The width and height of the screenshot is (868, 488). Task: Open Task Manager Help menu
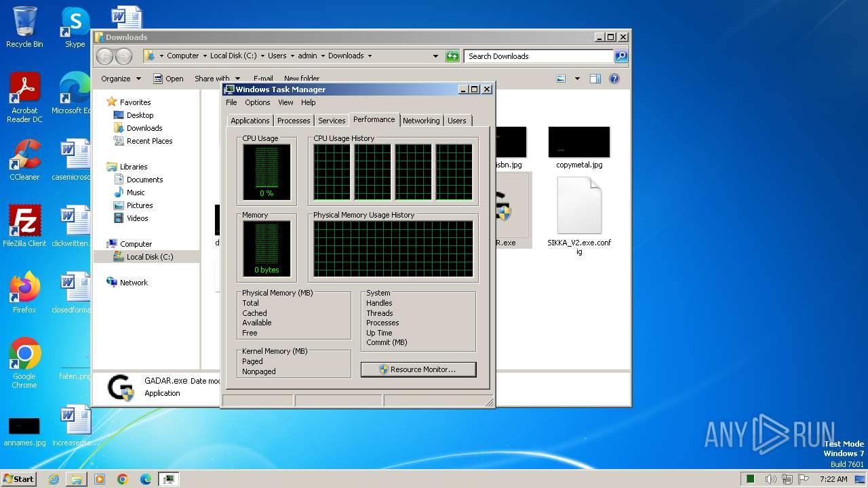(x=309, y=102)
